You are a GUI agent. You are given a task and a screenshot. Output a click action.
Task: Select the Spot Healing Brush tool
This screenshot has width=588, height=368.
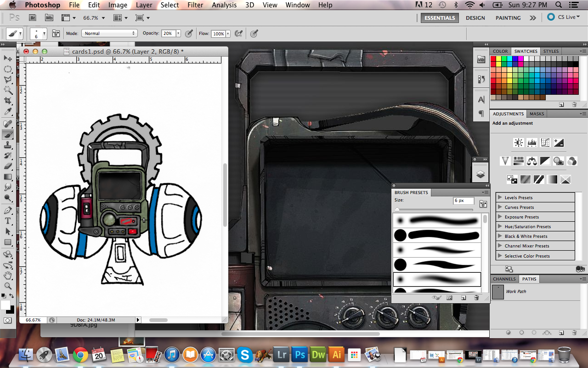(8, 124)
